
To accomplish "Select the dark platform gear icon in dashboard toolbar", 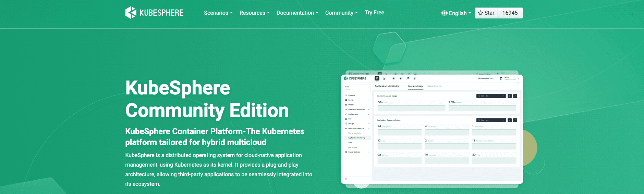I will [377, 78].
